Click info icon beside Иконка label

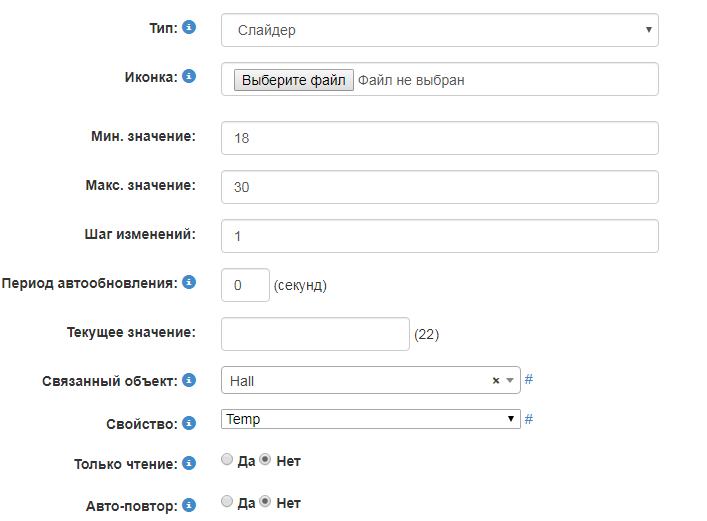189,76
